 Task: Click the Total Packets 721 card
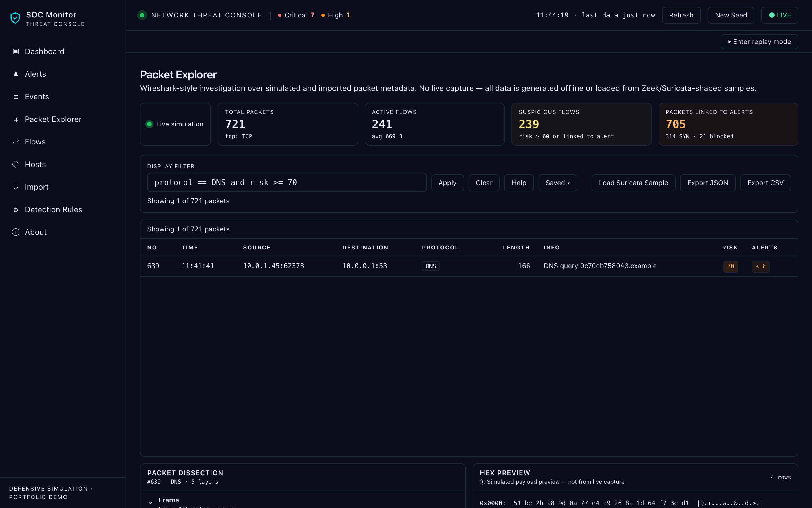[288, 124]
